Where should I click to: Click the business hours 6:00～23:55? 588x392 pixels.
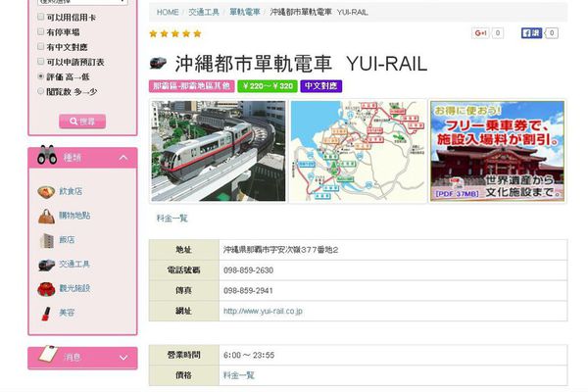coord(249,355)
